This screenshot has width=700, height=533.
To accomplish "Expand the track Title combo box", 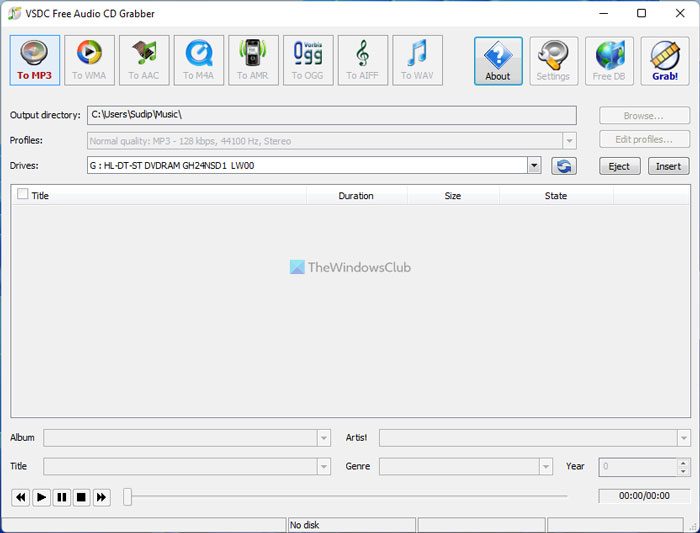I will pyautogui.click(x=324, y=466).
